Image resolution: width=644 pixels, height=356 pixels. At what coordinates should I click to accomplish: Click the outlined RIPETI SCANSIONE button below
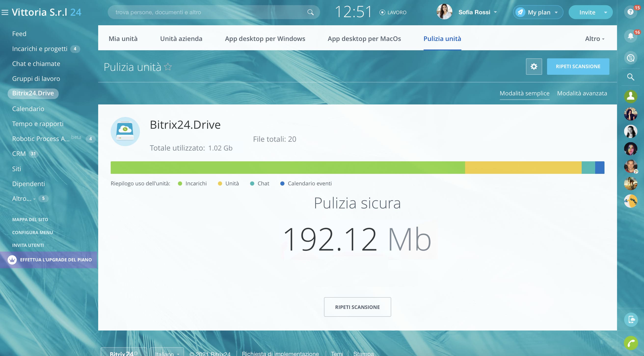click(x=357, y=307)
